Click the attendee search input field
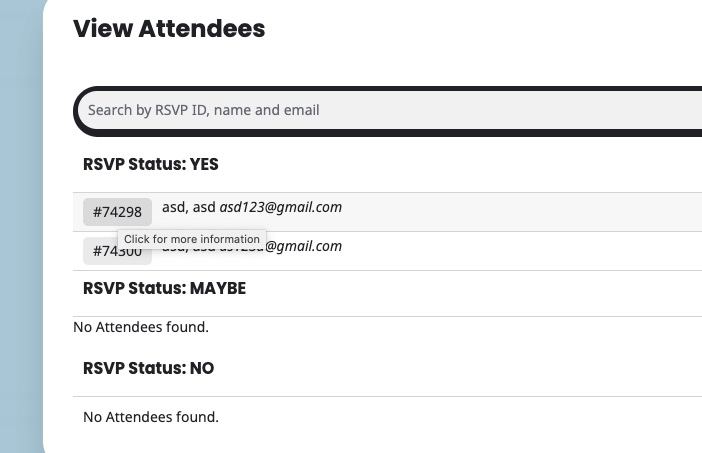The width and height of the screenshot is (702, 453). pyautogui.click(x=390, y=110)
